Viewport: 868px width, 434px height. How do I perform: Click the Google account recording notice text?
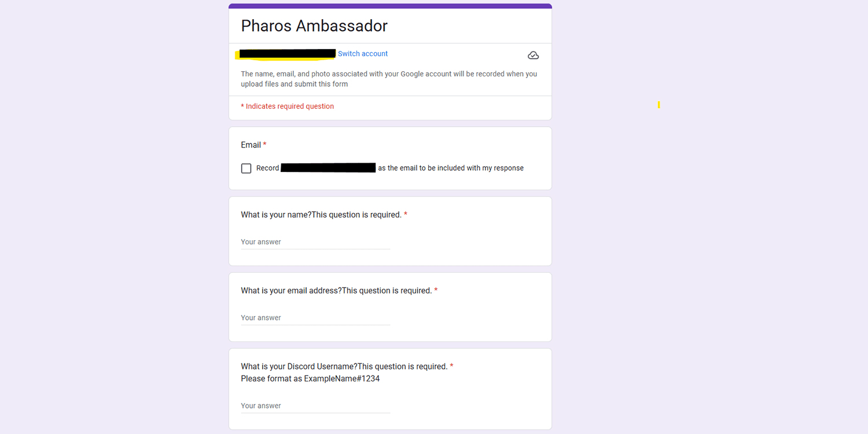(x=389, y=79)
